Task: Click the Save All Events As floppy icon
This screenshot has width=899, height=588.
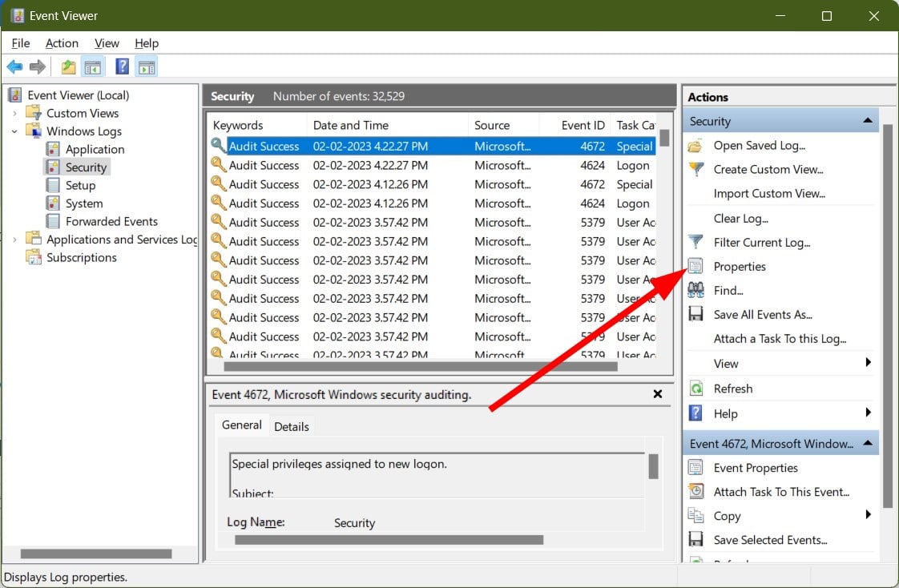Action: tap(695, 314)
